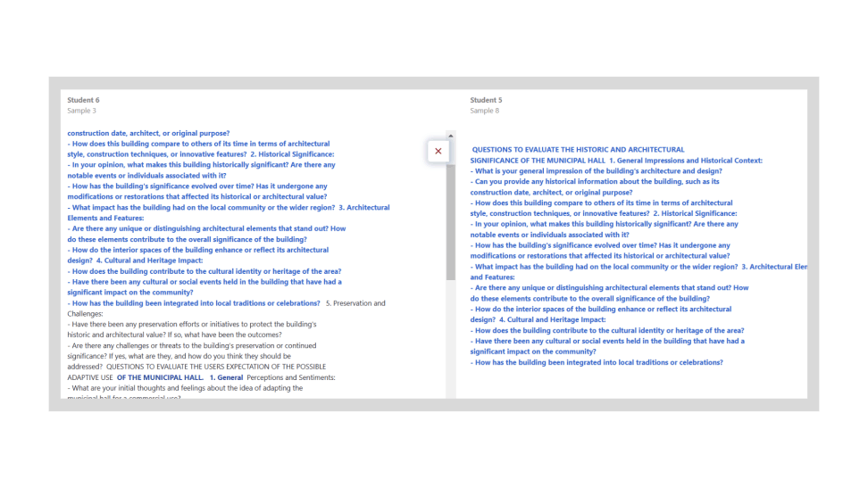The image size is (868, 488).
Task: Click 'What are your initial thoughts' line
Action: (186, 388)
